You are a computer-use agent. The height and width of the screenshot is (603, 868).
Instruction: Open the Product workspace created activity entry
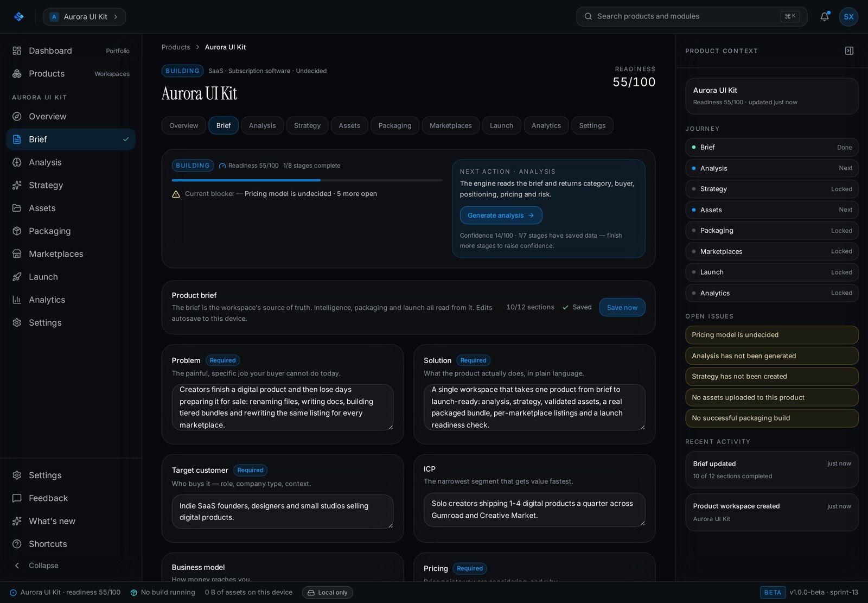[771, 512]
